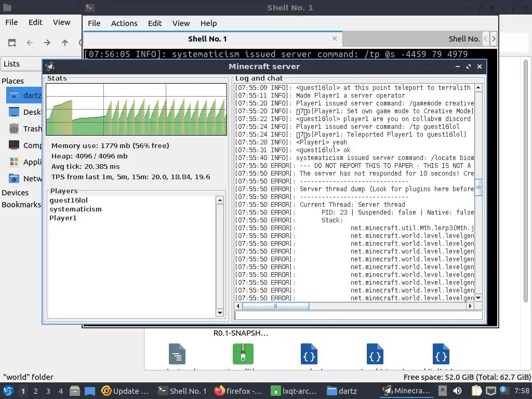Show hidden tray icons arrow
This screenshot has width=532, height=399.
click(443, 391)
